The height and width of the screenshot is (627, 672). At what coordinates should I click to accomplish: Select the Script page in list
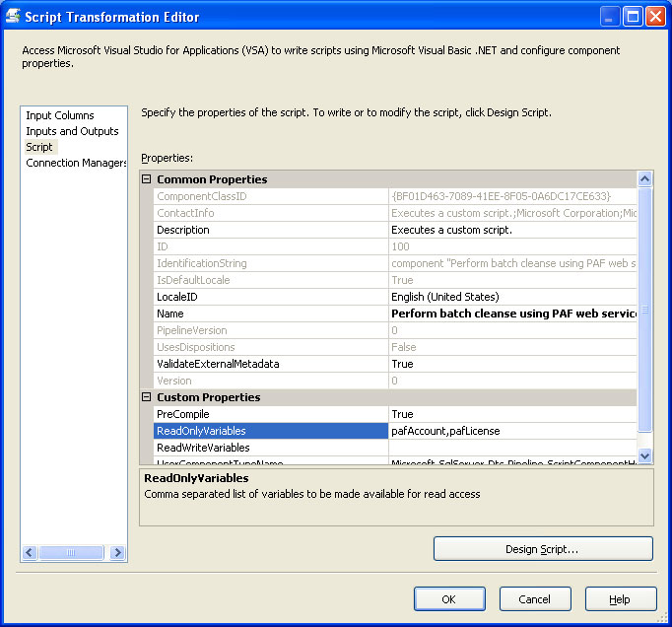pos(39,147)
